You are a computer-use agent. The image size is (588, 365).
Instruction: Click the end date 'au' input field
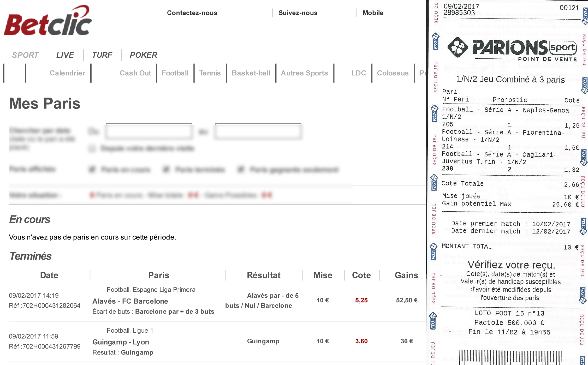258,132
